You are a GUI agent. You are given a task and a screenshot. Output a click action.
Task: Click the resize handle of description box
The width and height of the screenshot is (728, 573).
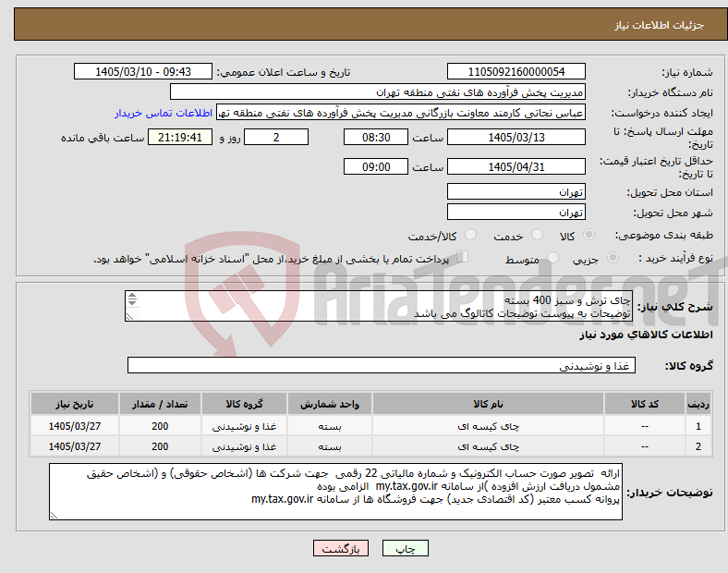[x=129, y=316]
